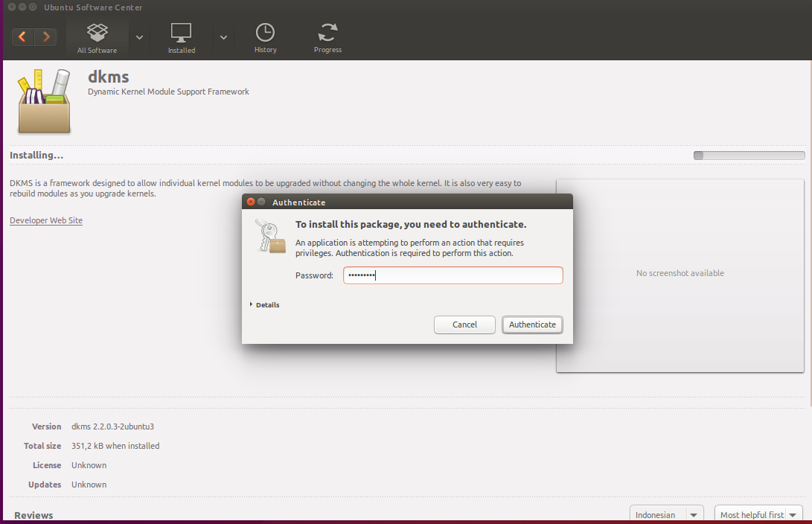Image resolution: width=812 pixels, height=524 pixels.
Task: Expand the Details section
Action: click(265, 305)
